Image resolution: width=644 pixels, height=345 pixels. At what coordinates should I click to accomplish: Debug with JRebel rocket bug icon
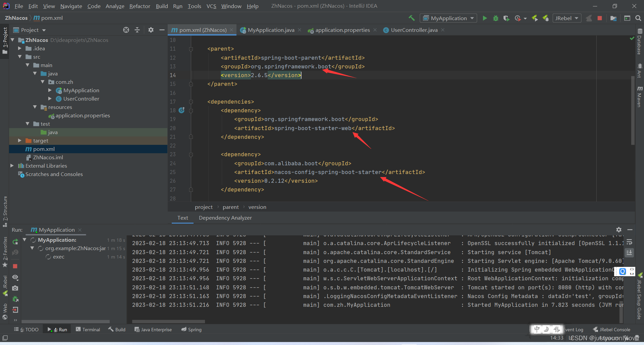coord(546,18)
